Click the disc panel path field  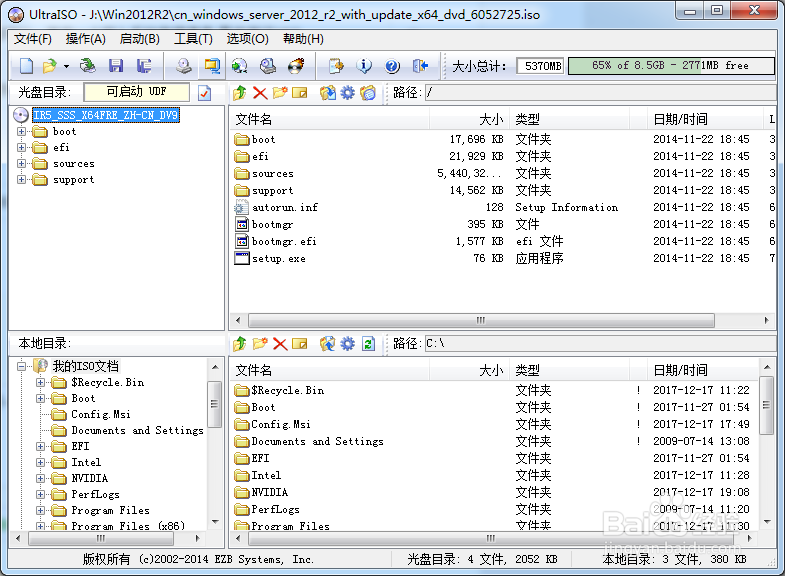(x=600, y=93)
